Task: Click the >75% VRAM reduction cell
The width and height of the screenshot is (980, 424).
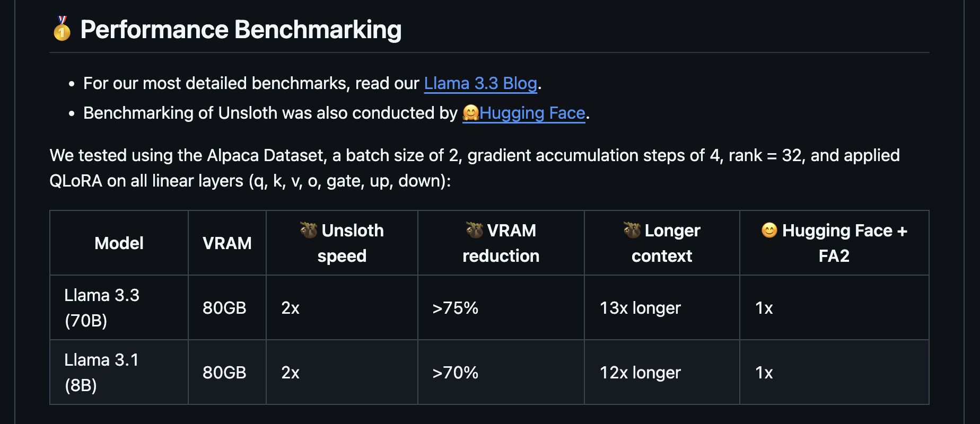Action: 501,307
